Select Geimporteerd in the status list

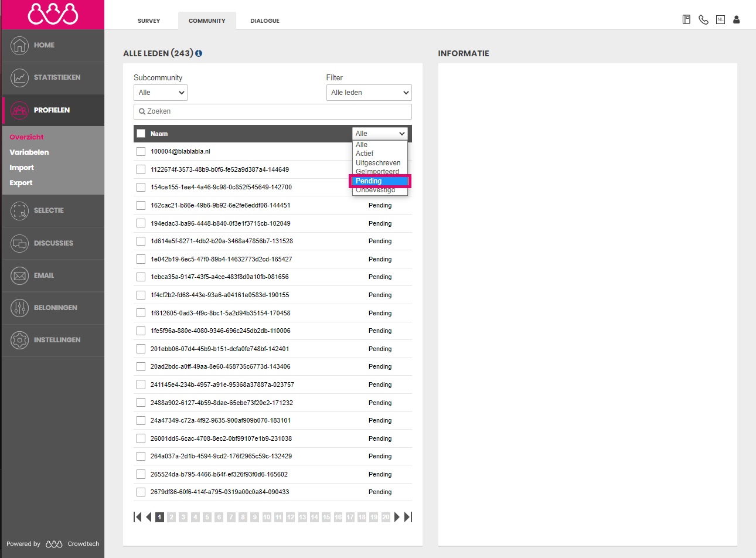pos(380,172)
